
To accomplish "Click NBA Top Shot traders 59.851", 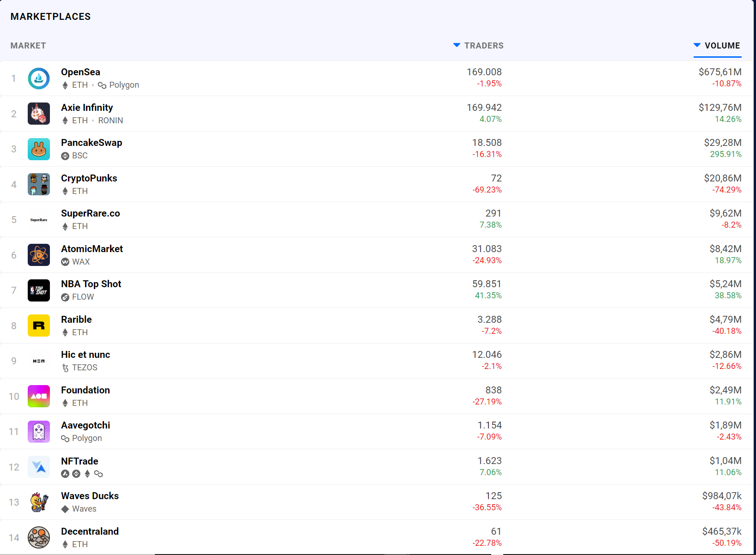I will point(487,284).
